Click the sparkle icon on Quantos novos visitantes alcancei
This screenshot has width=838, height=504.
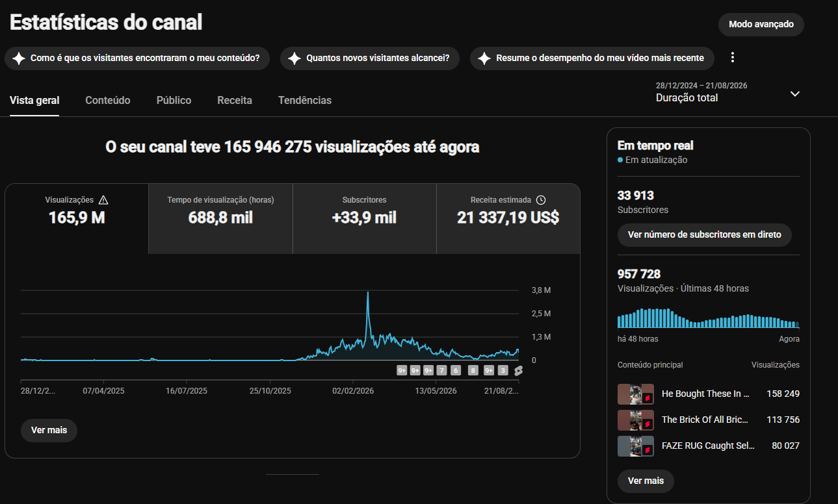coord(295,58)
